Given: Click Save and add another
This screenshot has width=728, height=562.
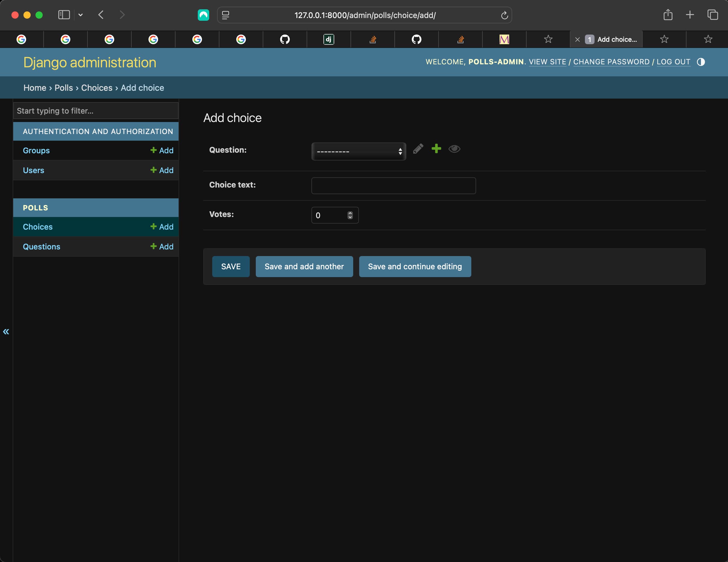Looking at the screenshot, I should (x=304, y=267).
